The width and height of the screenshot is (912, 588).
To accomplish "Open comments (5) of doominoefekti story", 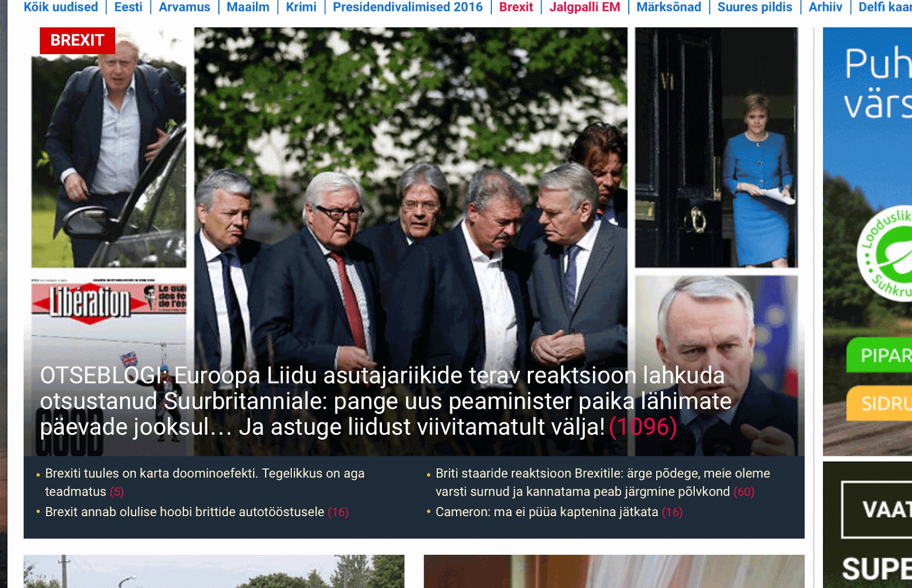I will (117, 492).
